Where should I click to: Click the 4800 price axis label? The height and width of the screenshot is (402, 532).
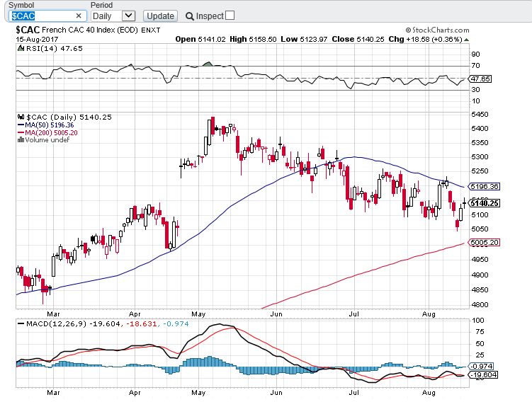(480, 305)
